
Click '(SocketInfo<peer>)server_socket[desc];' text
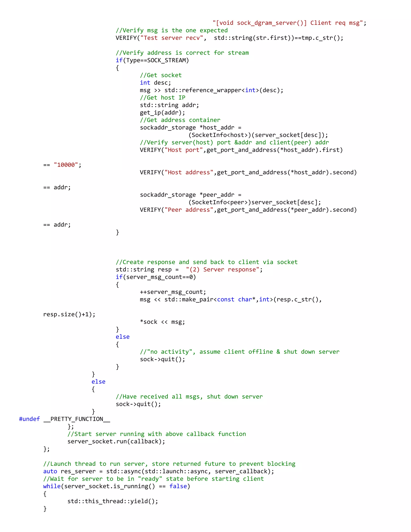pos(255,202)
